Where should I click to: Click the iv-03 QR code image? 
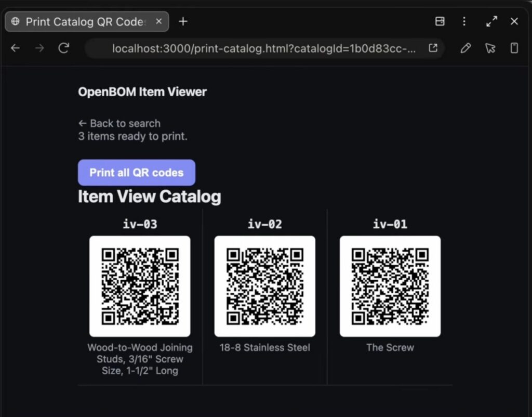click(x=140, y=286)
